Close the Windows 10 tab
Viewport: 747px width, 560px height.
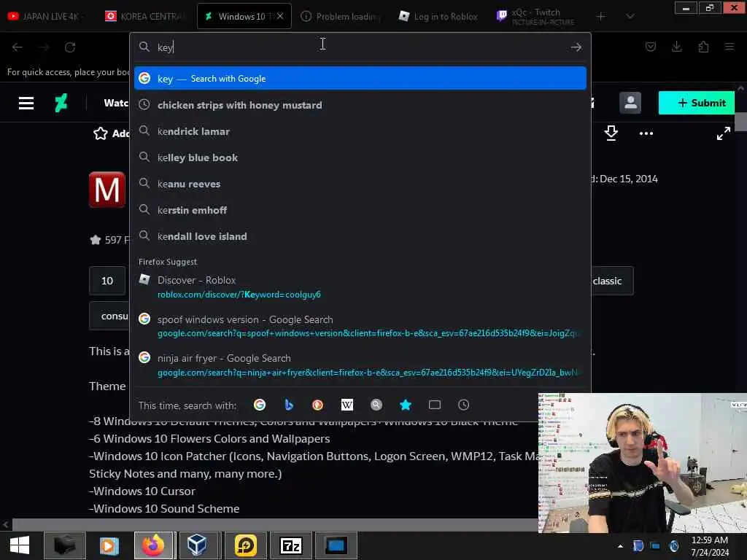pos(280,16)
